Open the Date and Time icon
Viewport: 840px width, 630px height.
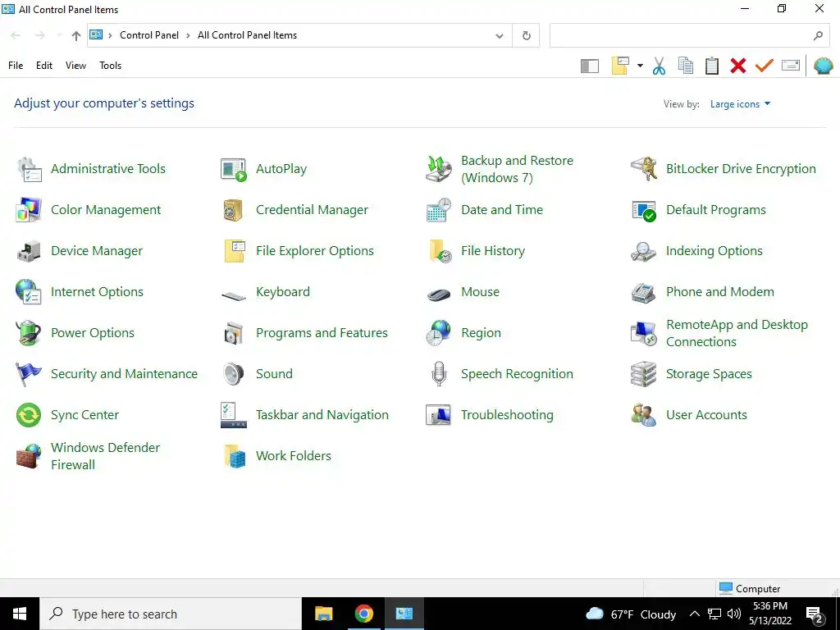tap(439, 210)
